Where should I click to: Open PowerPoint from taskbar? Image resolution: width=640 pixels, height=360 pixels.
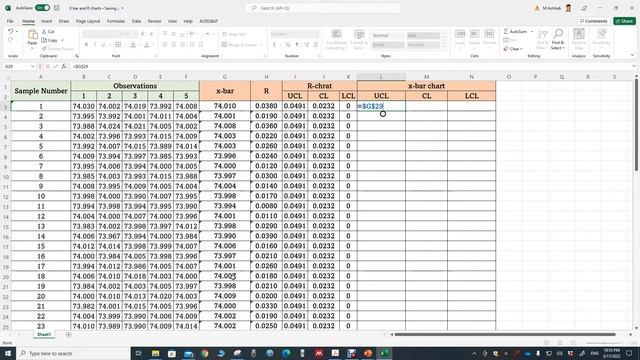coord(368,353)
